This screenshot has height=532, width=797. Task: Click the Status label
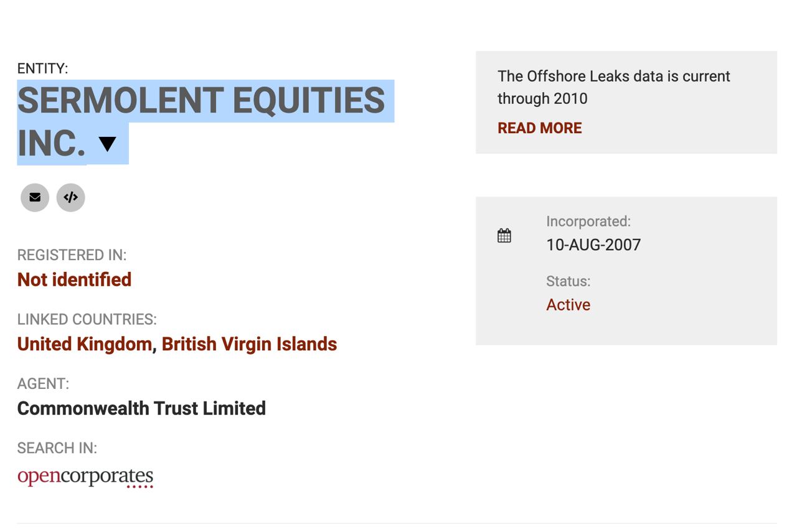click(x=568, y=281)
